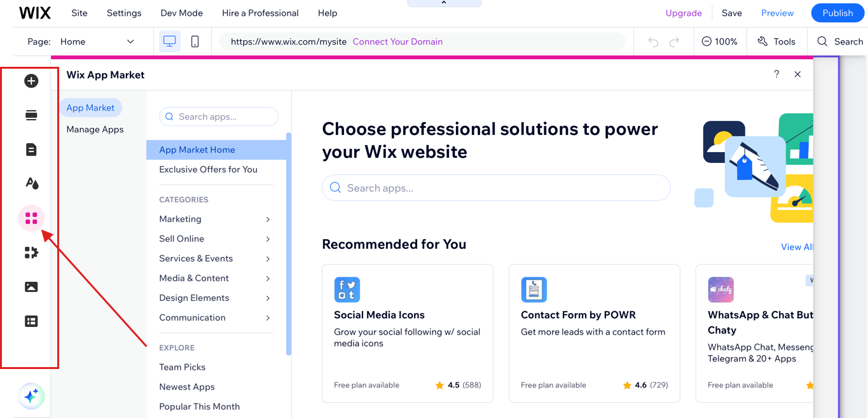The height and width of the screenshot is (418, 868).
Task: Click the category list scrollbar
Action: coord(289,244)
